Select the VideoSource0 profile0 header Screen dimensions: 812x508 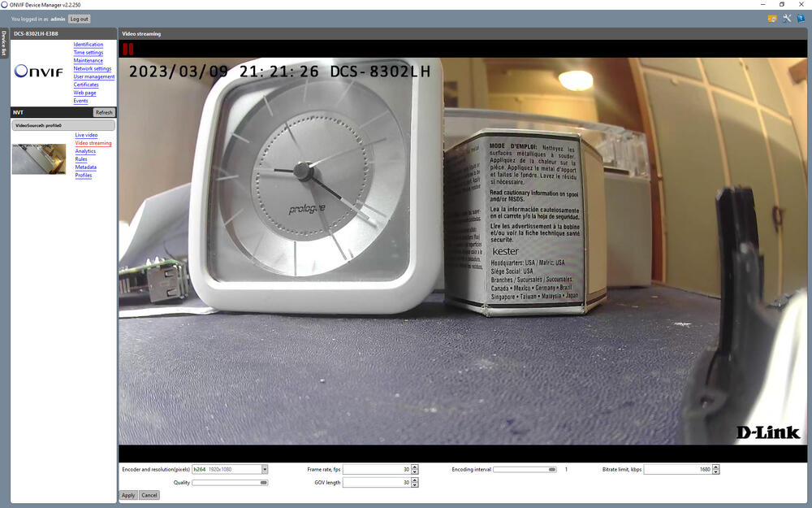tap(63, 125)
